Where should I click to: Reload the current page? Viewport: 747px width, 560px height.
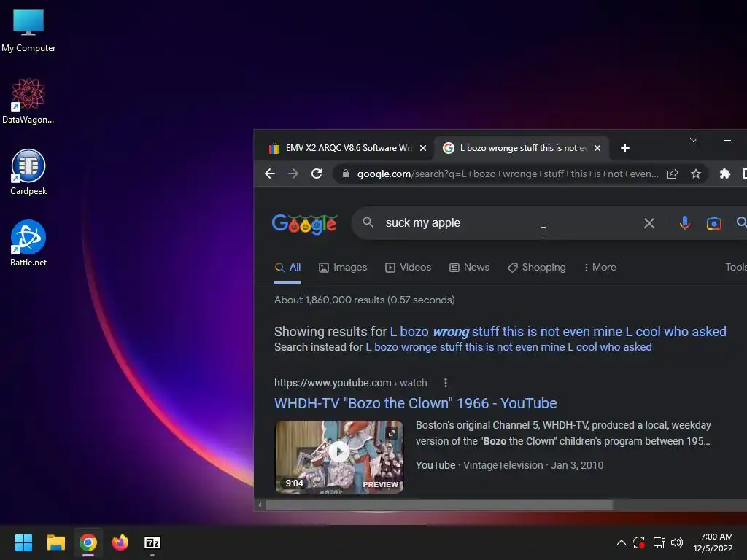317,174
